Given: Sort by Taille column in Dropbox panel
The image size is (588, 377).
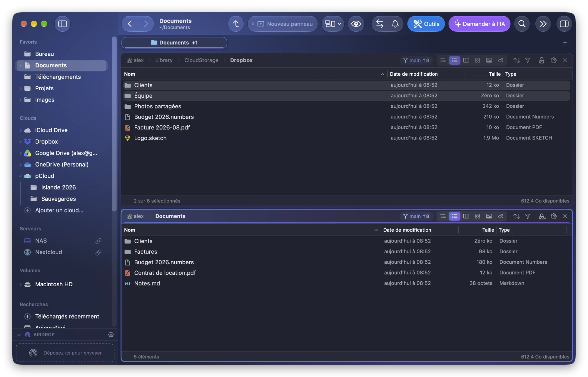Looking at the screenshot, I should point(495,74).
